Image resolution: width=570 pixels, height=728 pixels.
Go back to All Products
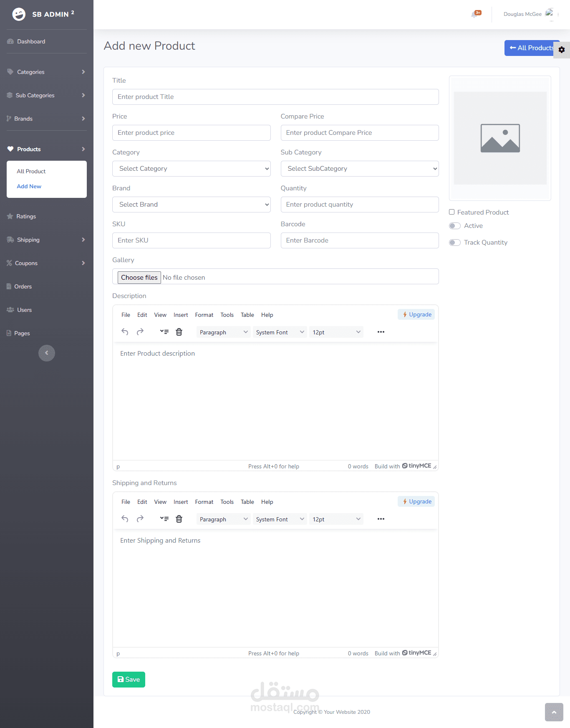click(532, 48)
